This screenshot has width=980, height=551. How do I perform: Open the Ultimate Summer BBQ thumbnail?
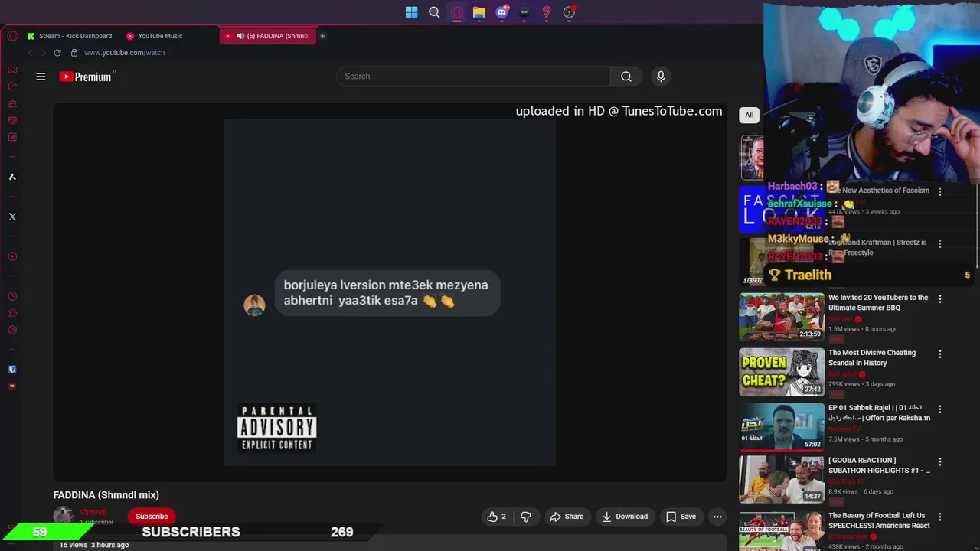click(x=782, y=317)
